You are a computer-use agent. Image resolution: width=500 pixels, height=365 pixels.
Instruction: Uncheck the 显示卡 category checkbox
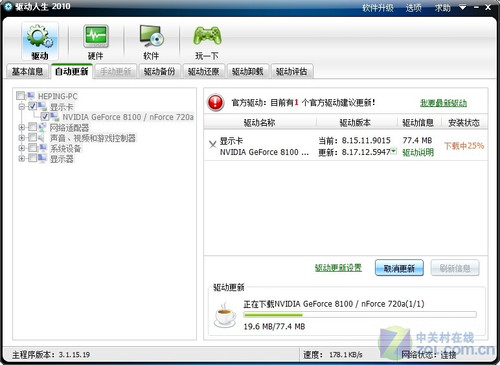32,106
